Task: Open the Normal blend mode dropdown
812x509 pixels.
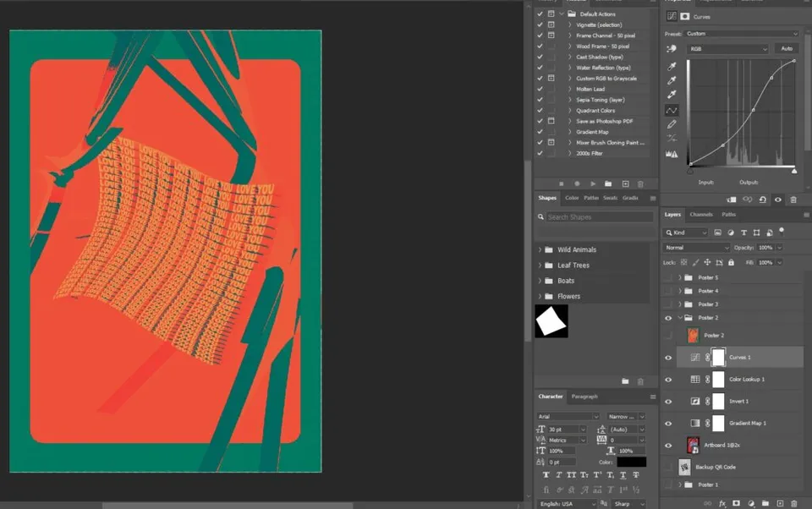Action: click(x=696, y=248)
